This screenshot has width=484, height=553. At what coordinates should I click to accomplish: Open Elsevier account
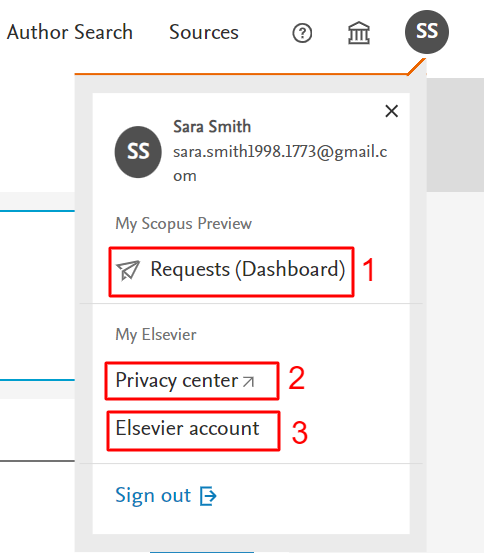(x=187, y=429)
